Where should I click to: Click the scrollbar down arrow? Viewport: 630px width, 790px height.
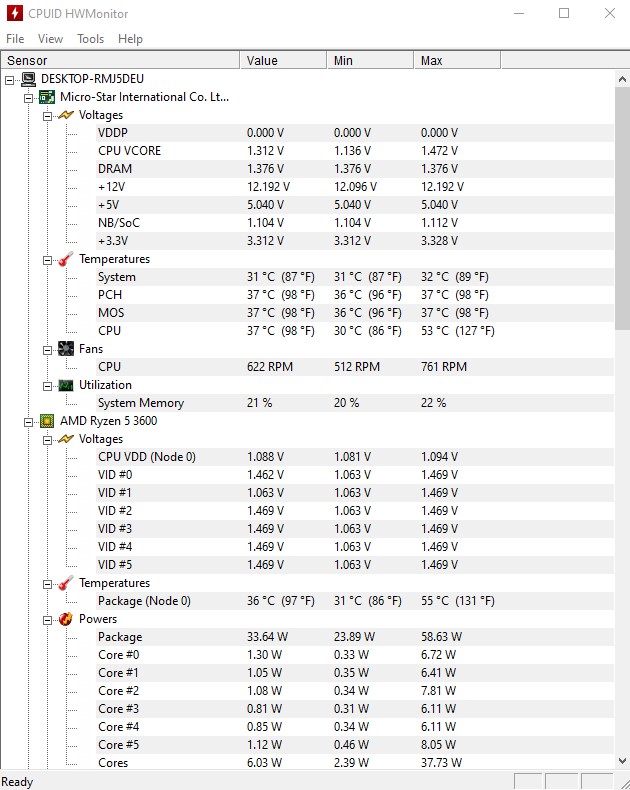point(622,761)
